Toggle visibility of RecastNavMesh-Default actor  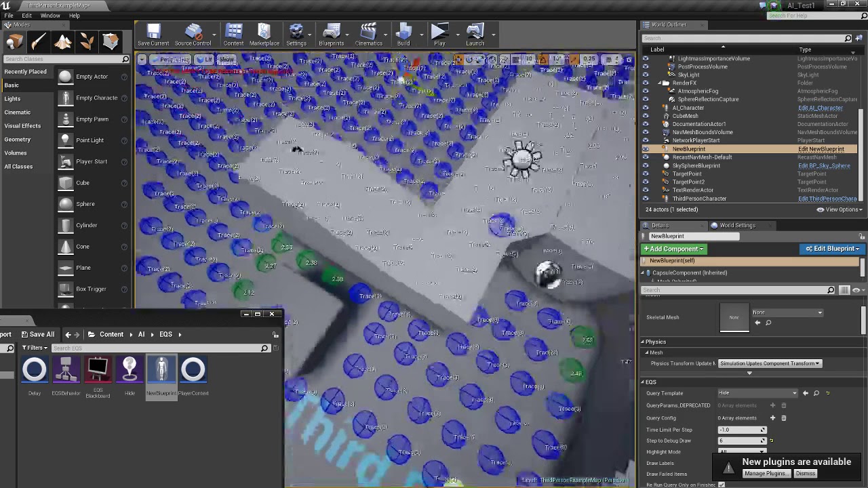(646, 157)
